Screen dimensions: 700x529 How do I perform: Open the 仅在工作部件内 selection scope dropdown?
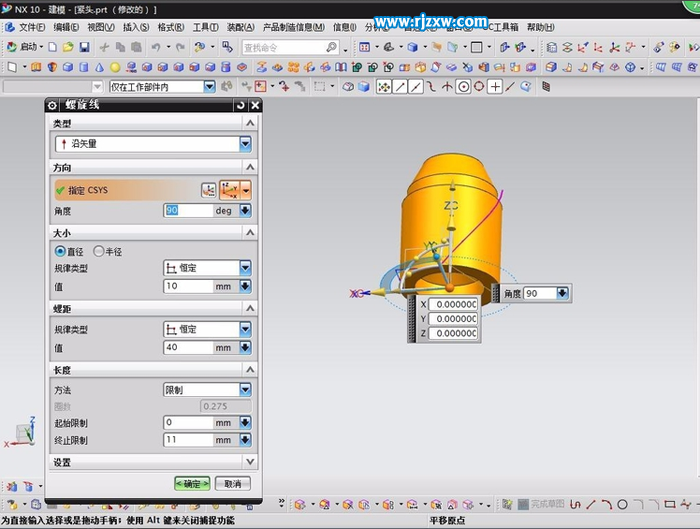coord(209,87)
